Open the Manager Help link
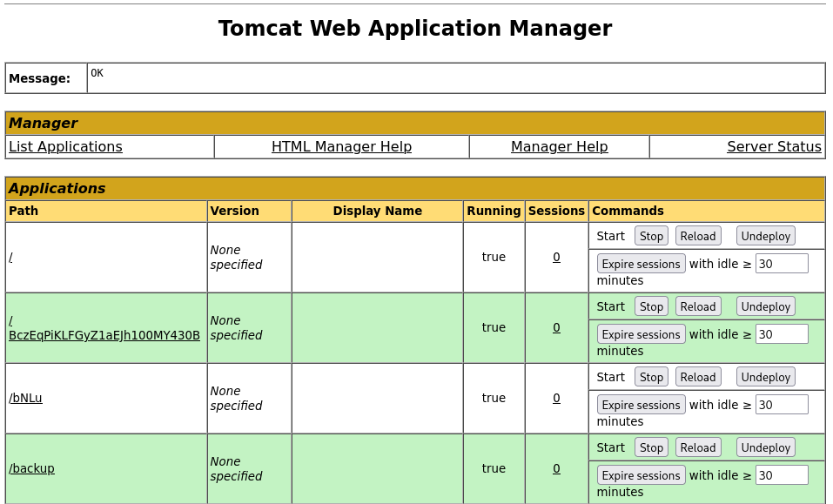Viewport: 833px width, 504px height. 559,146
